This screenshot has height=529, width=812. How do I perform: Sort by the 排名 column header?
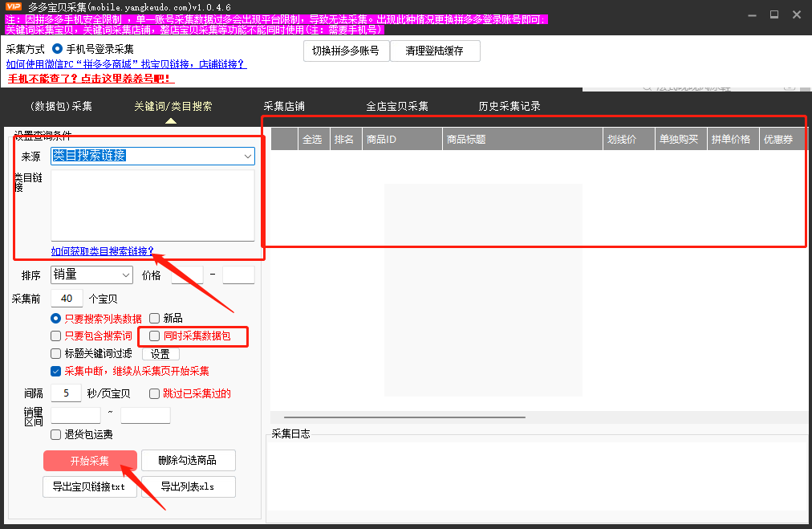346,139
